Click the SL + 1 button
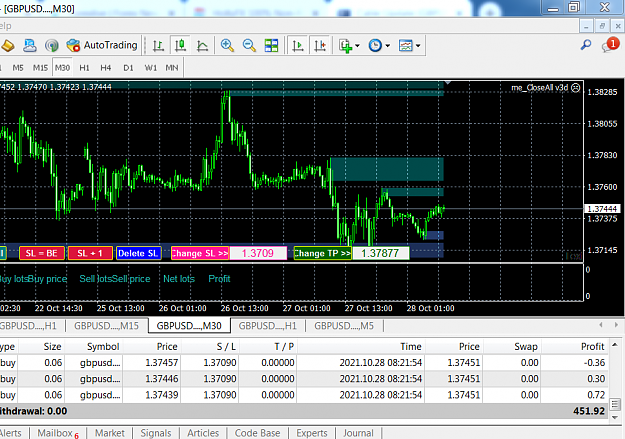 tap(90, 253)
